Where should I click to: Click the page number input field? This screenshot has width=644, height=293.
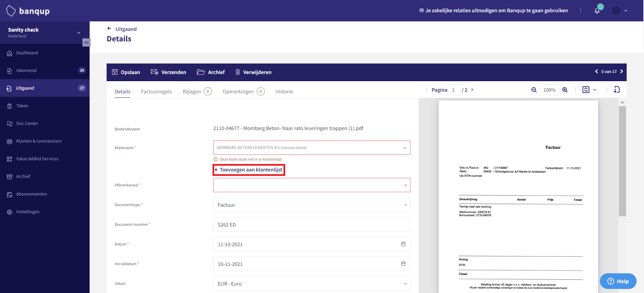[454, 90]
